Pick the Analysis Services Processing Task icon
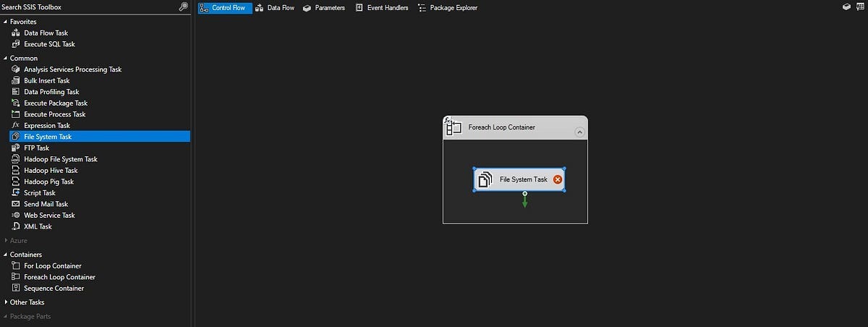The image size is (868, 327). click(17, 69)
